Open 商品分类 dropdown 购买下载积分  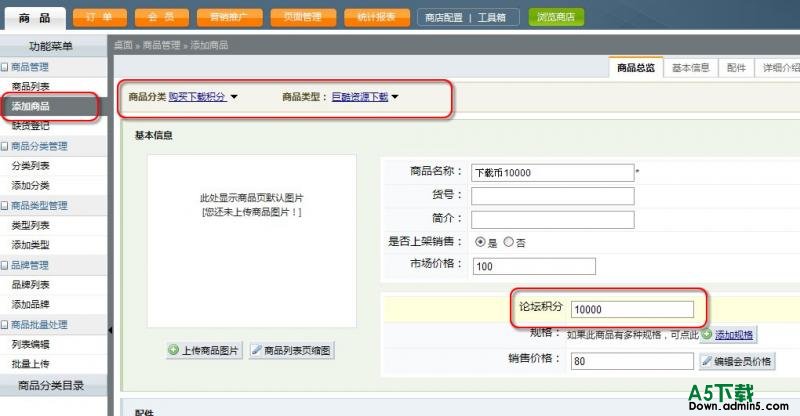[x=203, y=96]
